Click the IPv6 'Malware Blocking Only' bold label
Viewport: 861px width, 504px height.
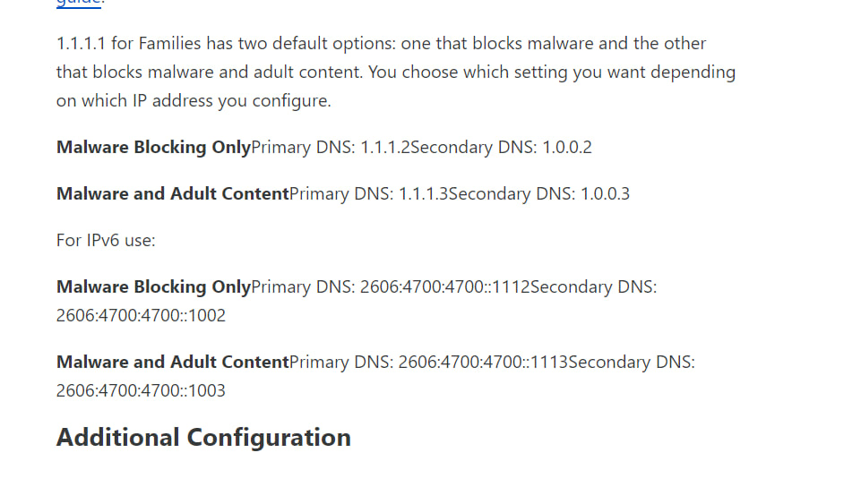click(x=153, y=287)
